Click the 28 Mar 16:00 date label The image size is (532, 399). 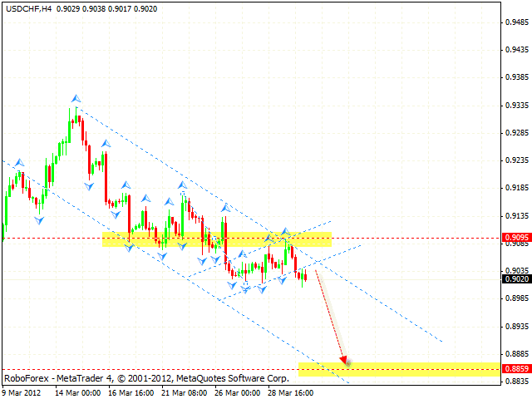[x=289, y=392]
